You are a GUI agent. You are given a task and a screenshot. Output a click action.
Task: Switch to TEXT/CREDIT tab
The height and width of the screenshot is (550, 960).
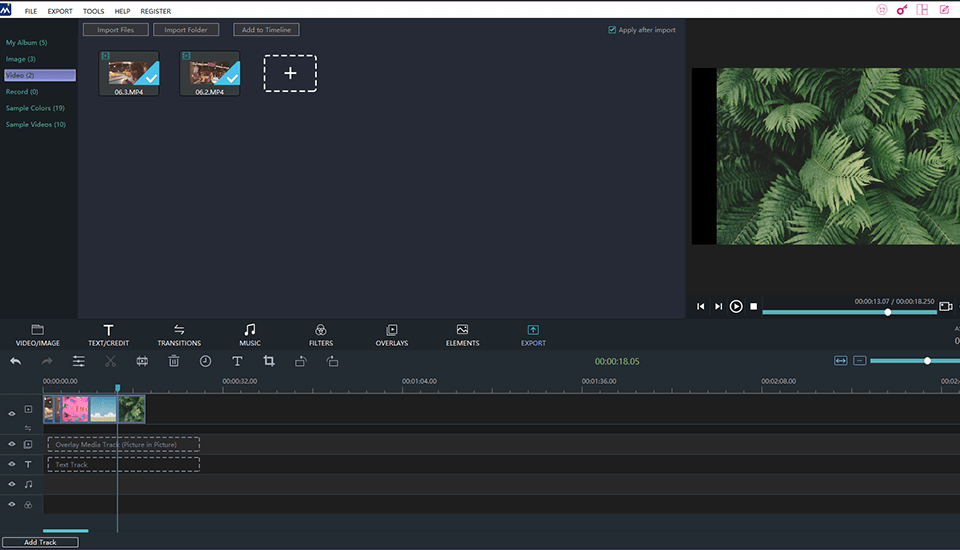click(108, 336)
